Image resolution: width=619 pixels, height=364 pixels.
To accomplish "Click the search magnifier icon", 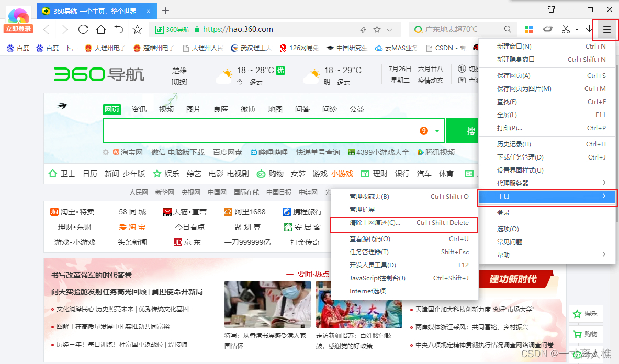I will [x=508, y=29].
